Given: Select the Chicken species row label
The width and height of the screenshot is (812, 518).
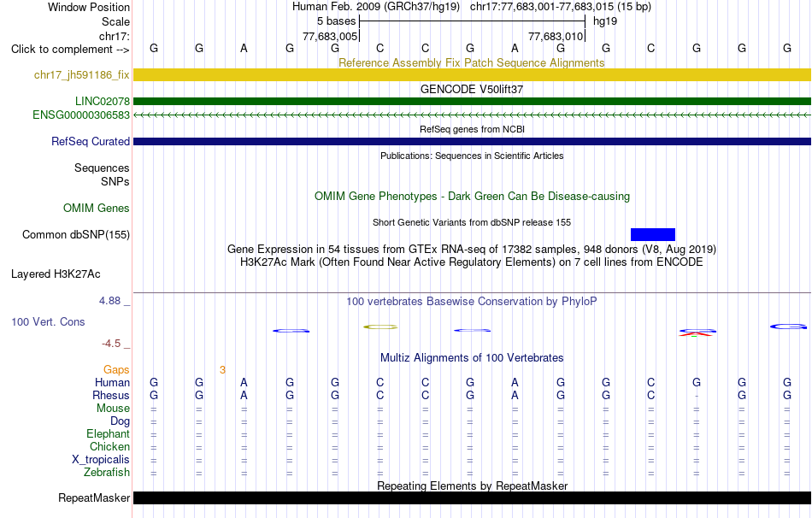Looking at the screenshot, I should coord(109,446).
